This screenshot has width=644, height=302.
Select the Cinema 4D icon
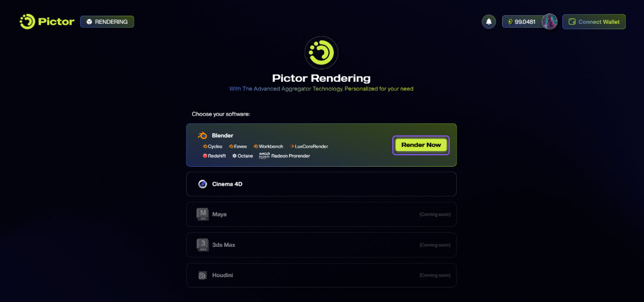pos(202,184)
